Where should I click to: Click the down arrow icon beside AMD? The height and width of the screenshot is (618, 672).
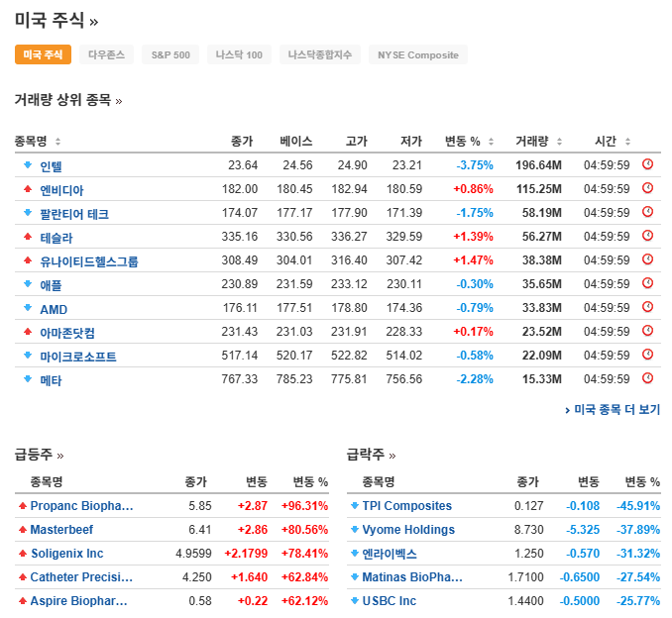28,307
